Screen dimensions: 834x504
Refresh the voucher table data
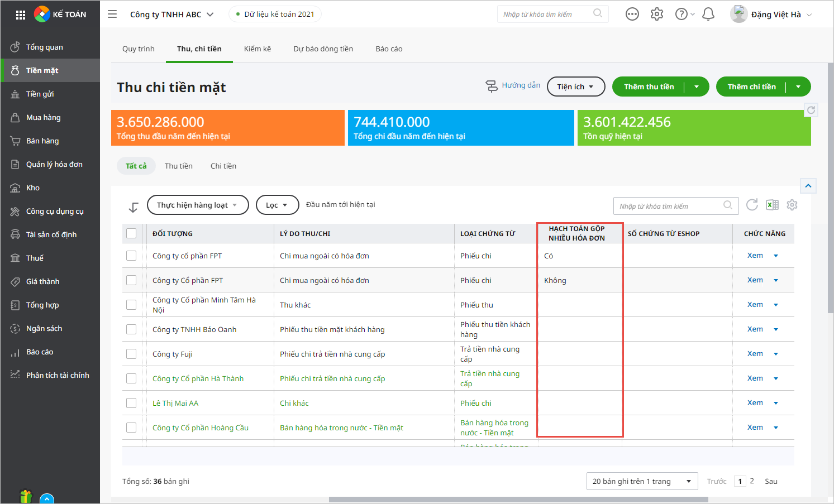click(752, 205)
